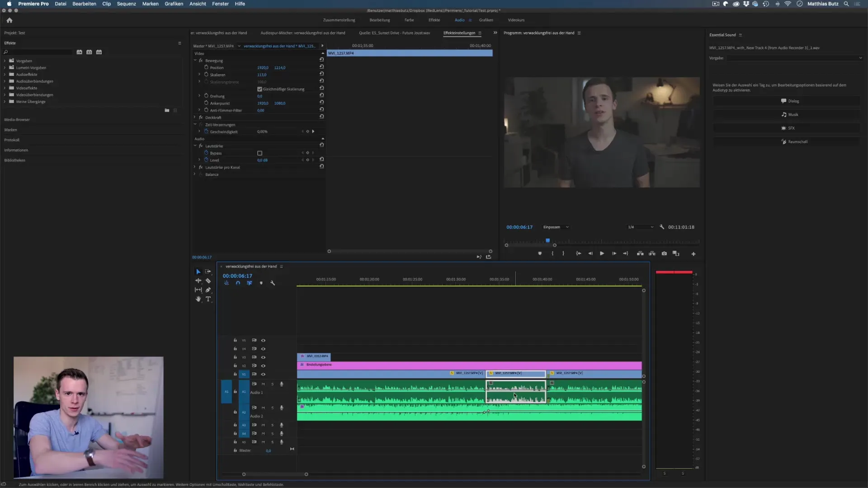
Task: Open the Sequenz menu
Action: point(126,4)
